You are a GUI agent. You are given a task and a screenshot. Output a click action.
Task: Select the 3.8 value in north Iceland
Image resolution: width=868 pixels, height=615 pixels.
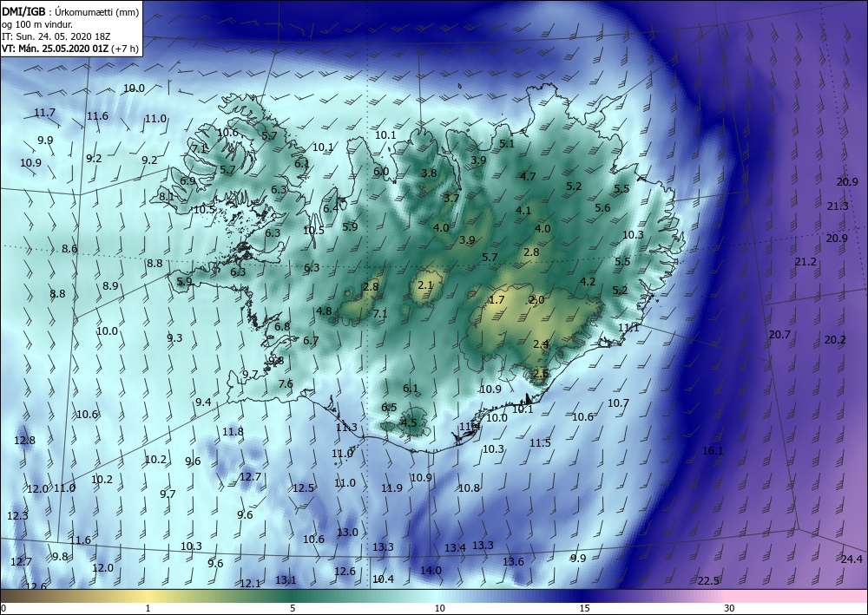pyautogui.click(x=429, y=173)
